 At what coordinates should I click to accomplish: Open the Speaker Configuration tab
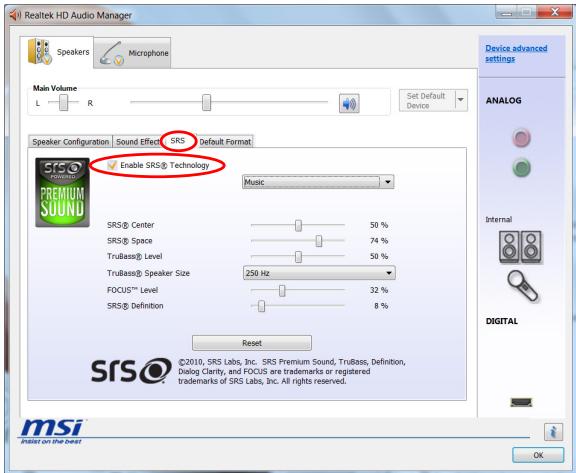(x=71, y=142)
